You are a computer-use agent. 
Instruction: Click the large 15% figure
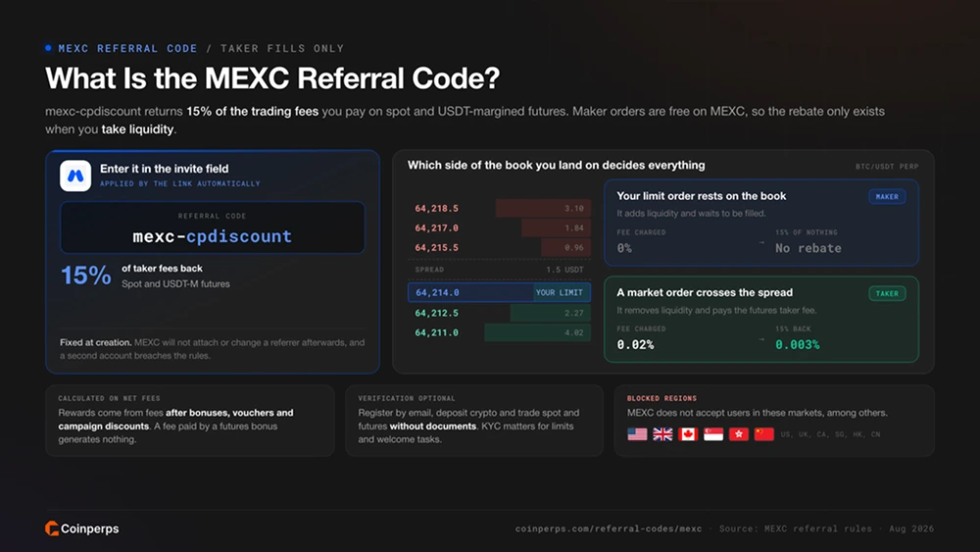(x=85, y=276)
